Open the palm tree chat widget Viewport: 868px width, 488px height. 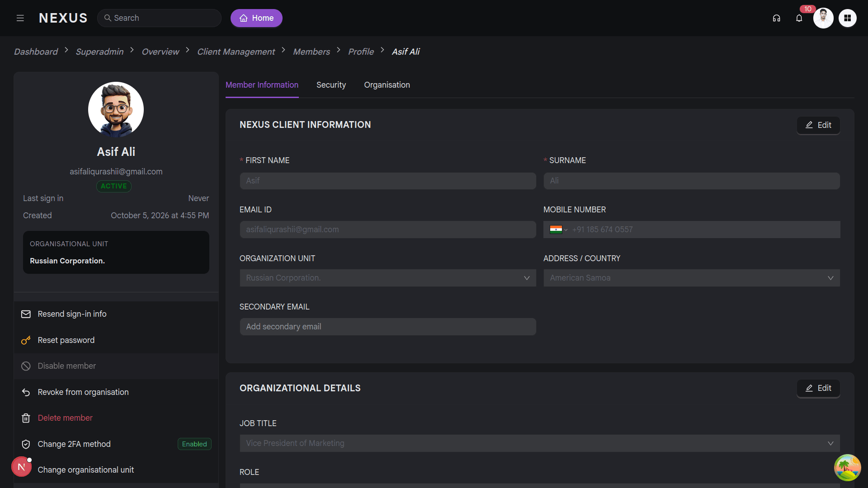(x=847, y=467)
